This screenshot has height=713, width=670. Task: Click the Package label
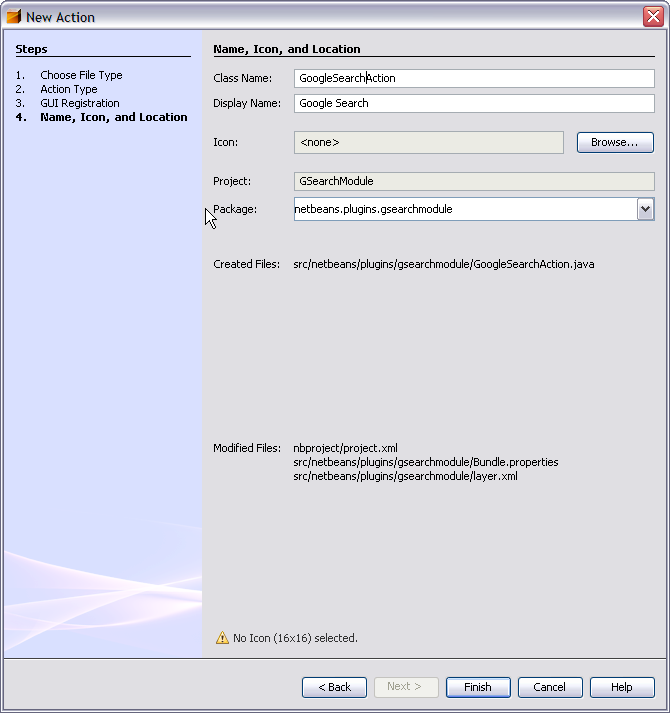pyautogui.click(x=235, y=209)
